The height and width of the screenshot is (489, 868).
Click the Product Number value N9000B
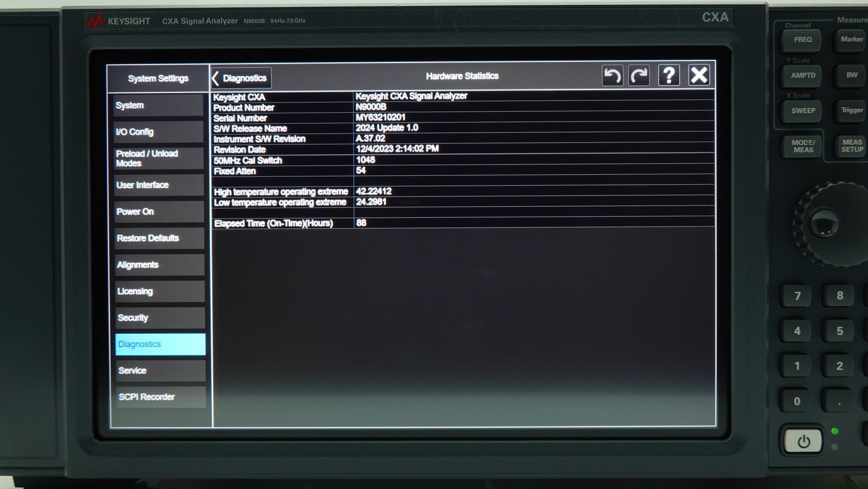[x=371, y=107]
